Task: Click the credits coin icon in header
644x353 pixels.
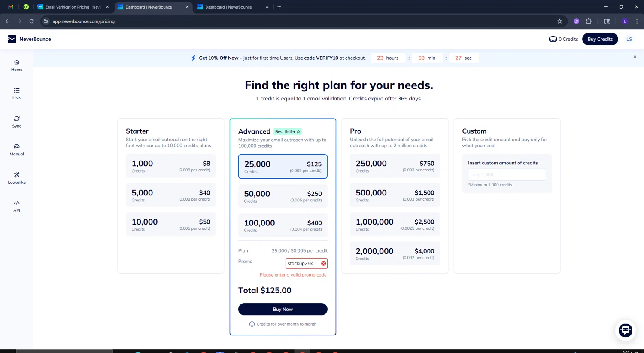Action: (553, 39)
